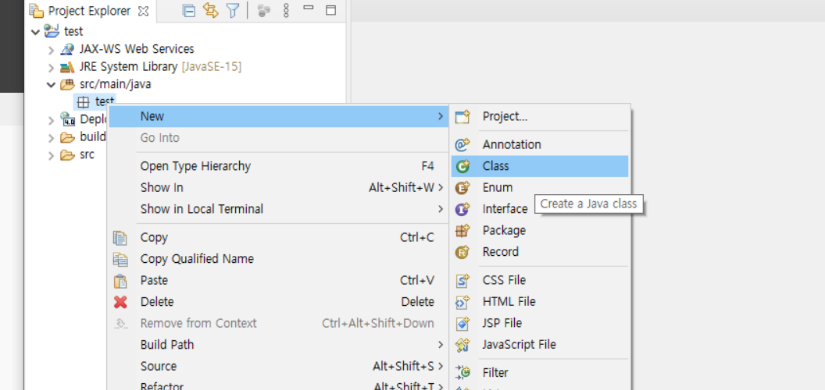Open the Show In submenu
The width and height of the screenshot is (825, 390).
pyautogui.click(x=279, y=188)
